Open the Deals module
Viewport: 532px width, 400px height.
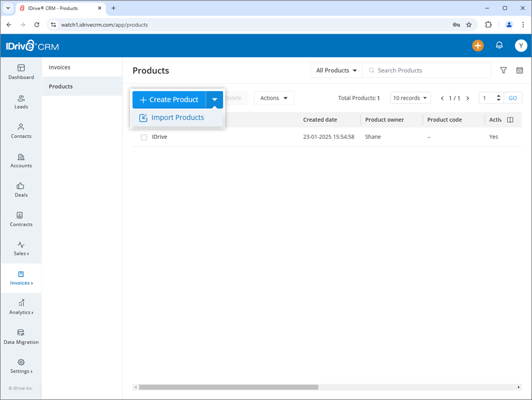point(21,190)
